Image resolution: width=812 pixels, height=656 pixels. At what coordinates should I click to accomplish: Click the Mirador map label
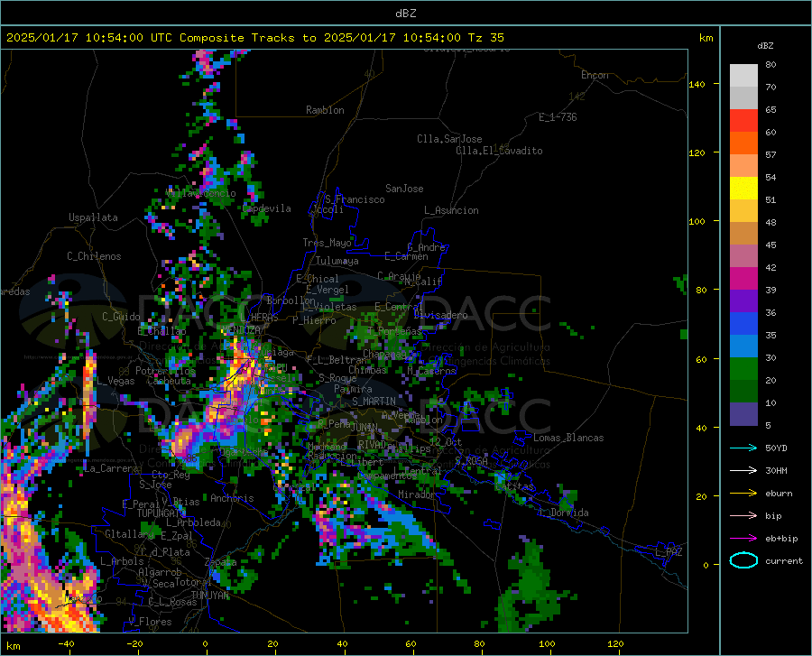pos(417,494)
